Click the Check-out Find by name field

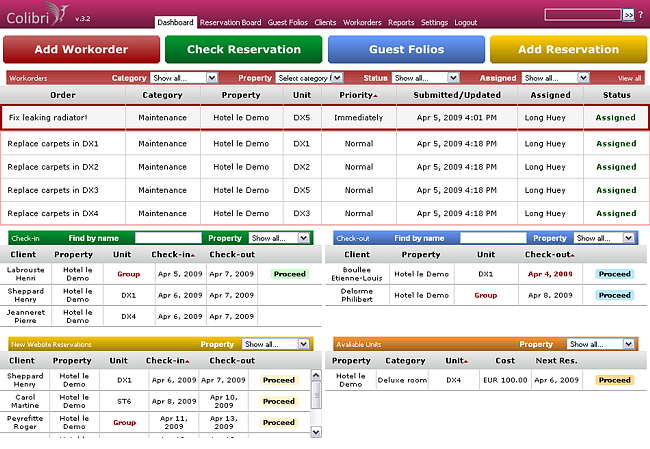tap(493, 238)
